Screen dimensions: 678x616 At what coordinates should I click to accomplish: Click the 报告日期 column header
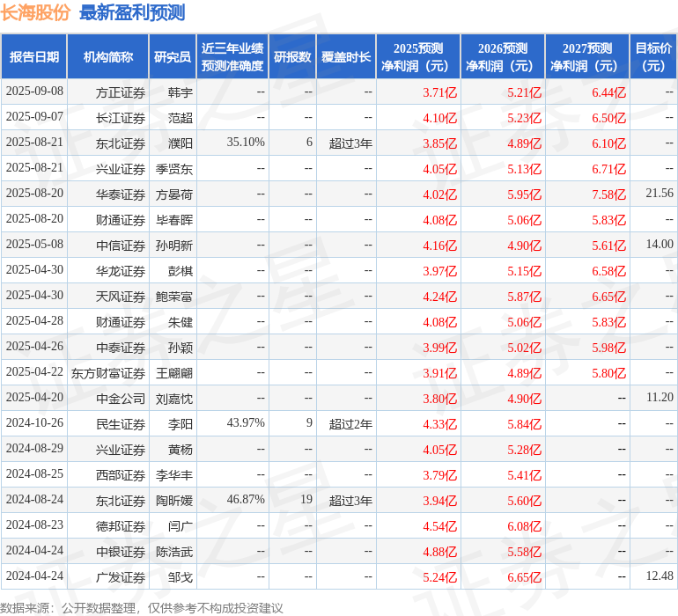34,56
